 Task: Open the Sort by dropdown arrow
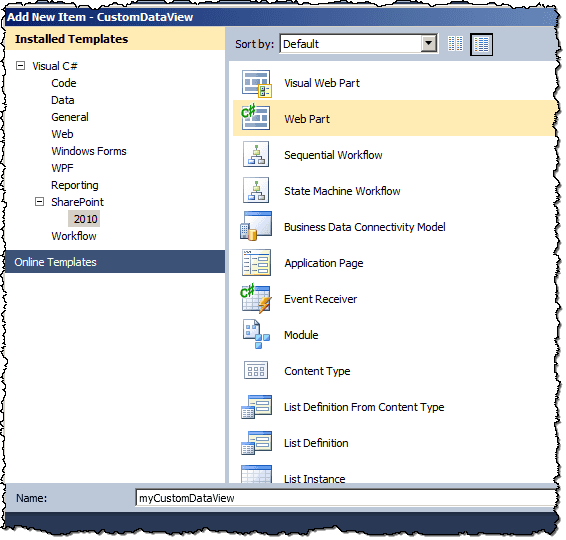click(x=429, y=44)
